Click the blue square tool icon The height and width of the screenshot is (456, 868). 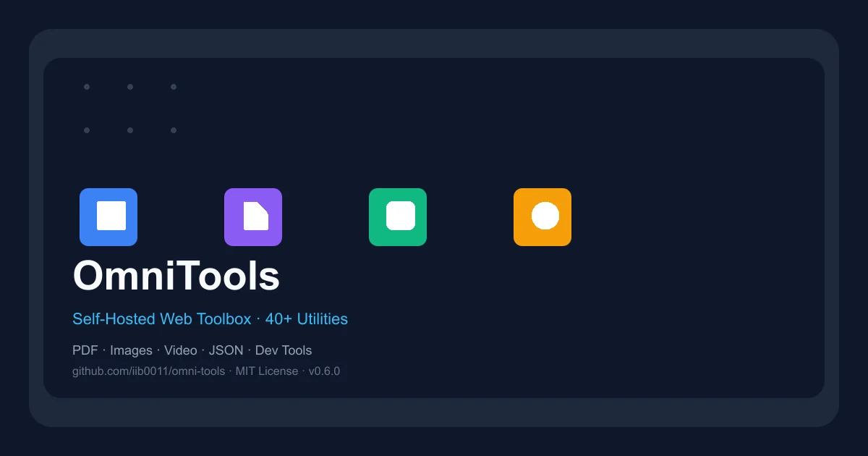(x=109, y=217)
